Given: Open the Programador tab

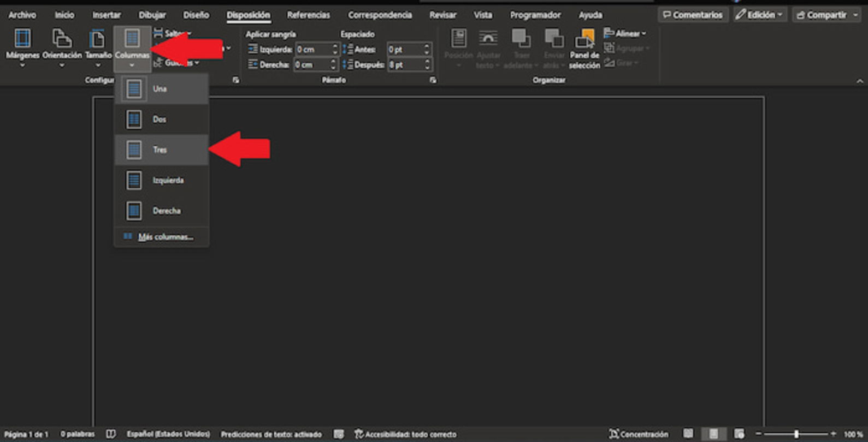Looking at the screenshot, I should pos(535,15).
